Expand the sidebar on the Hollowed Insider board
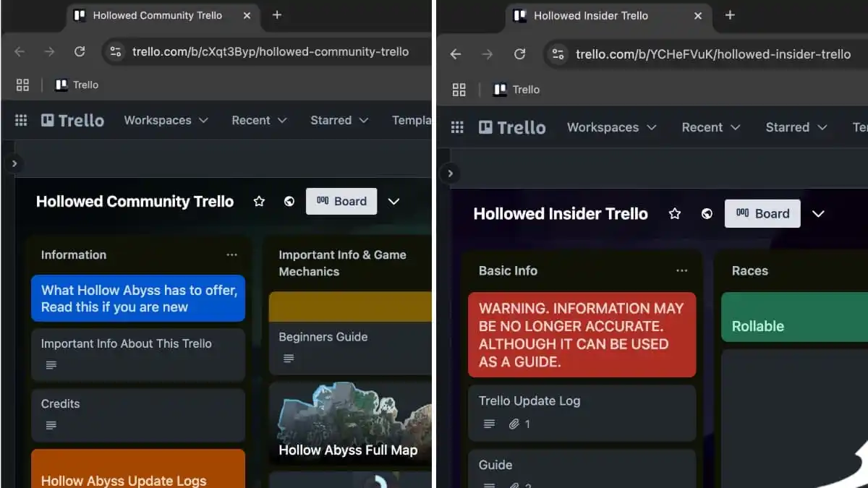This screenshot has height=488, width=868. click(450, 174)
